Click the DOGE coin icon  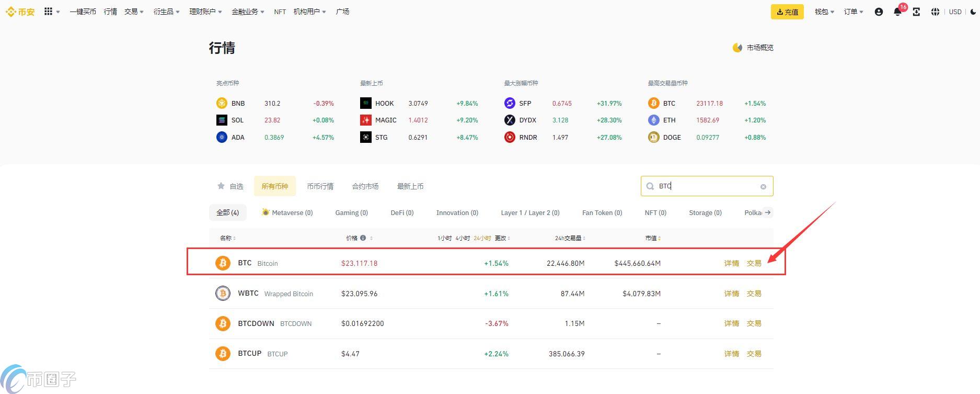click(x=654, y=137)
